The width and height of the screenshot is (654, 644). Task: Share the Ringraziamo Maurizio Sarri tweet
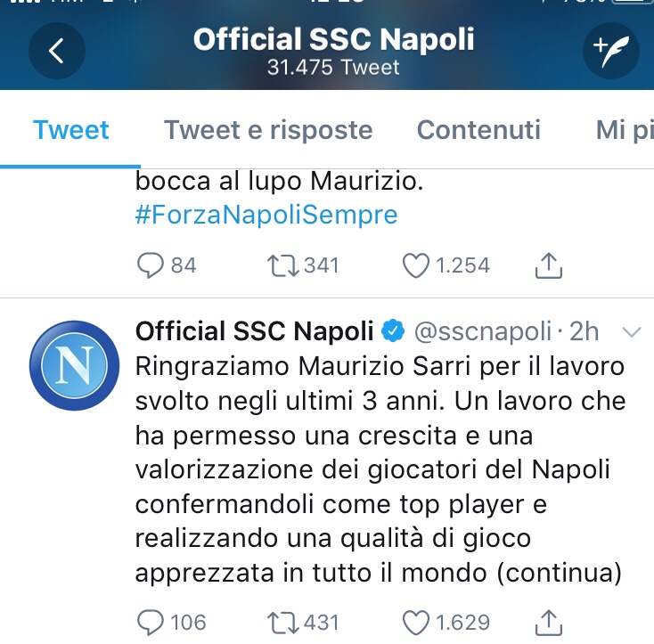click(x=549, y=623)
